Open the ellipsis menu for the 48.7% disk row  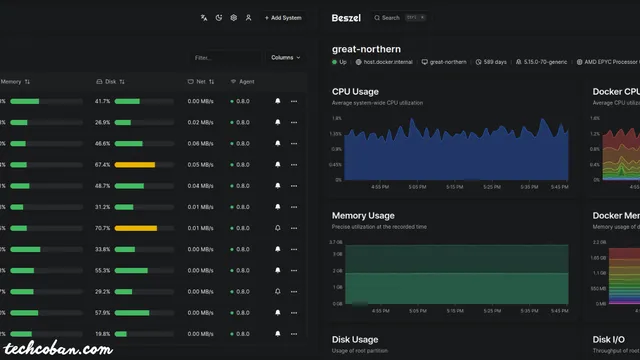coord(294,186)
